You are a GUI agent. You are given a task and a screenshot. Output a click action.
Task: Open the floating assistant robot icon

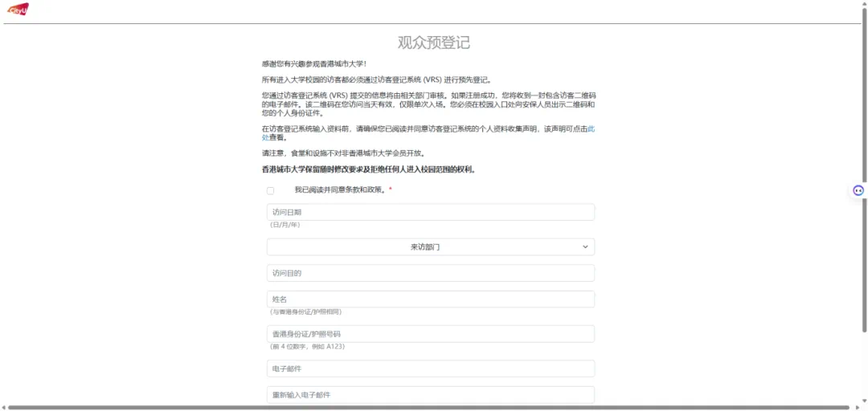858,190
